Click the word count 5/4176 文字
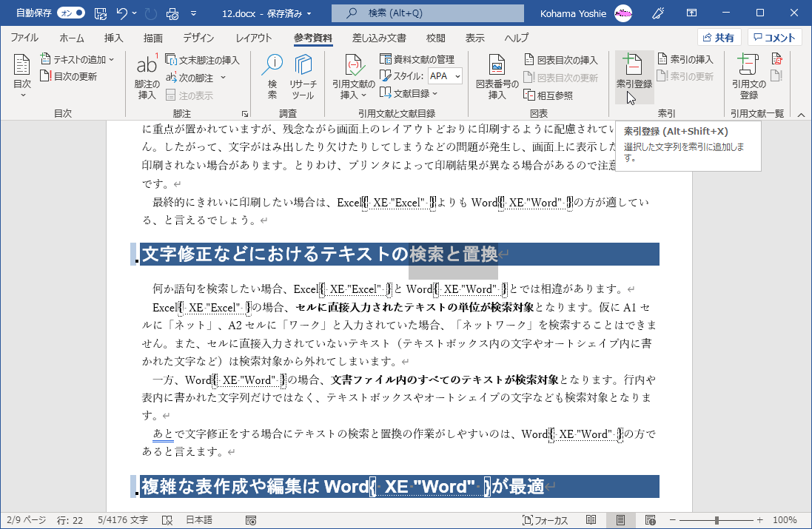This screenshot has height=529, width=812. tap(123, 519)
